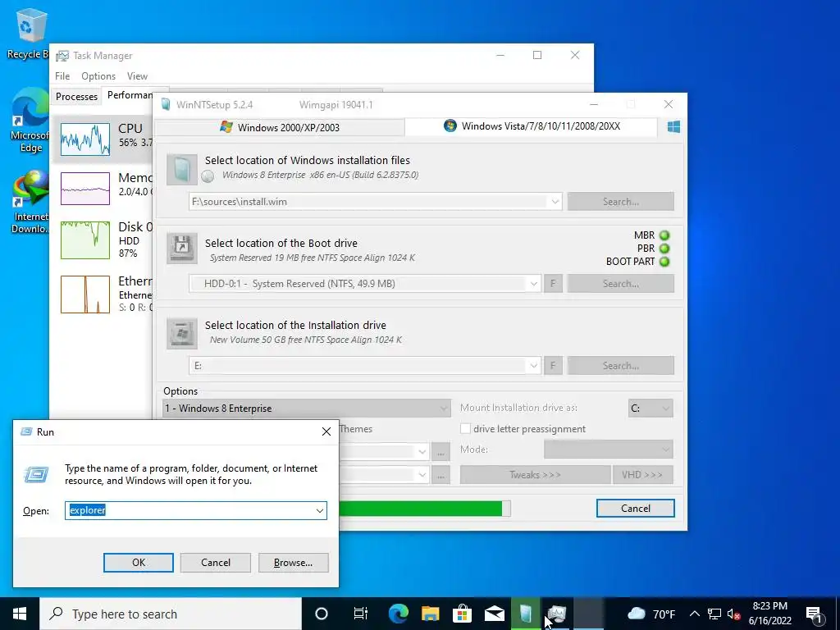Image resolution: width=840 pixels, height=630 pixels.
Task: Open File Explorer from the taskbar
Action: (430, 614)
